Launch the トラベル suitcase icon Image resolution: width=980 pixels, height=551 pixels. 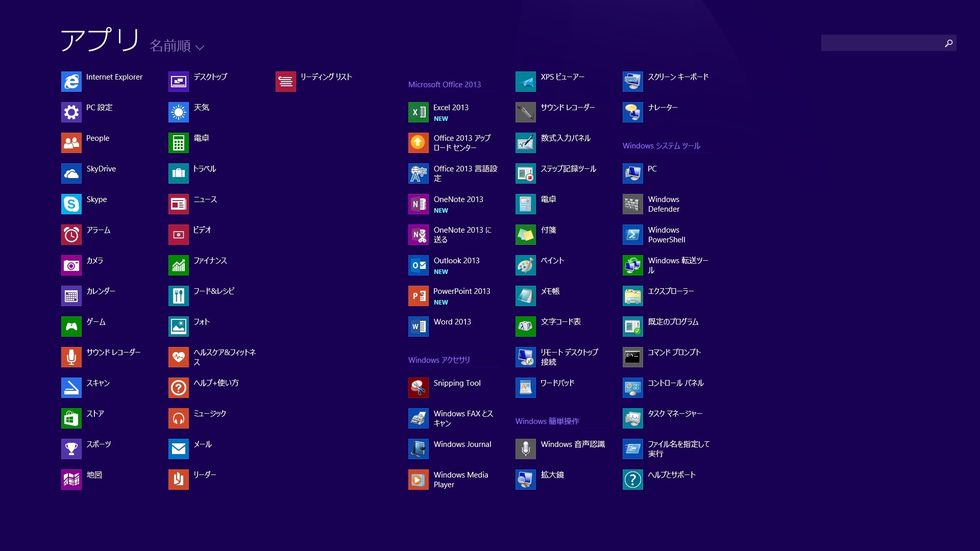179,173
